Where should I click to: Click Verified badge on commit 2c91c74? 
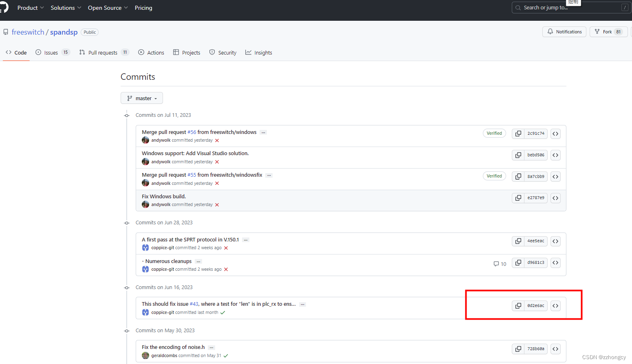pyautogui.click(x=494, y=133)
